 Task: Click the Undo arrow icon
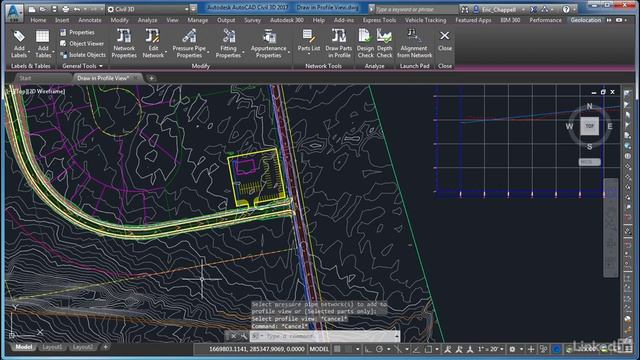[77, 9]
